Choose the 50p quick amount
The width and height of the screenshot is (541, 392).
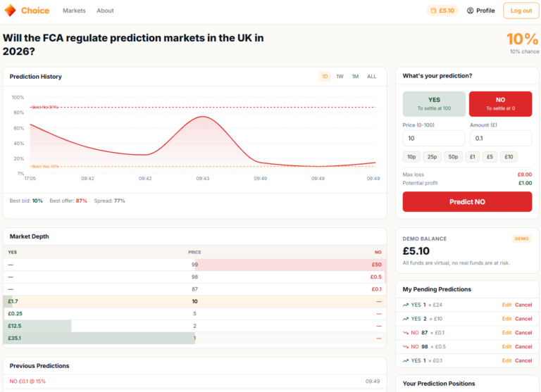pyautogui.click(x=453, y=157)
